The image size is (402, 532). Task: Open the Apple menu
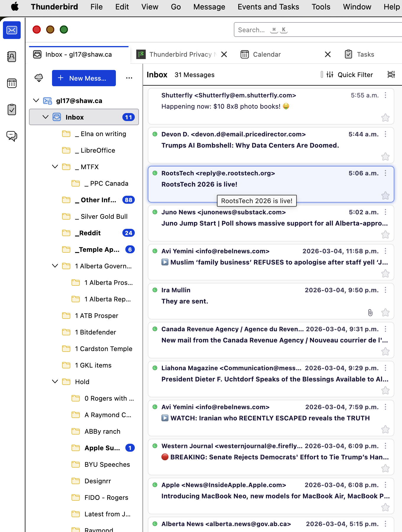click(14, 6)
